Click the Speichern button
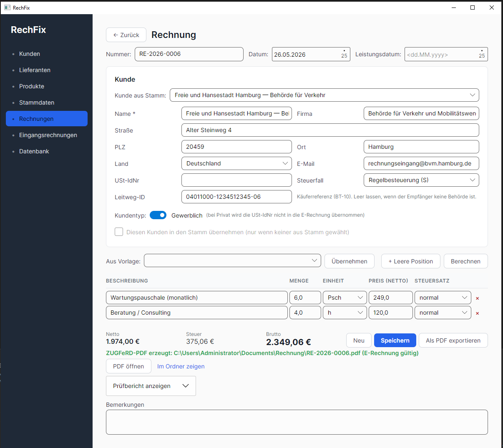This screenshot has width=503, height=448. tap(395, 340)
